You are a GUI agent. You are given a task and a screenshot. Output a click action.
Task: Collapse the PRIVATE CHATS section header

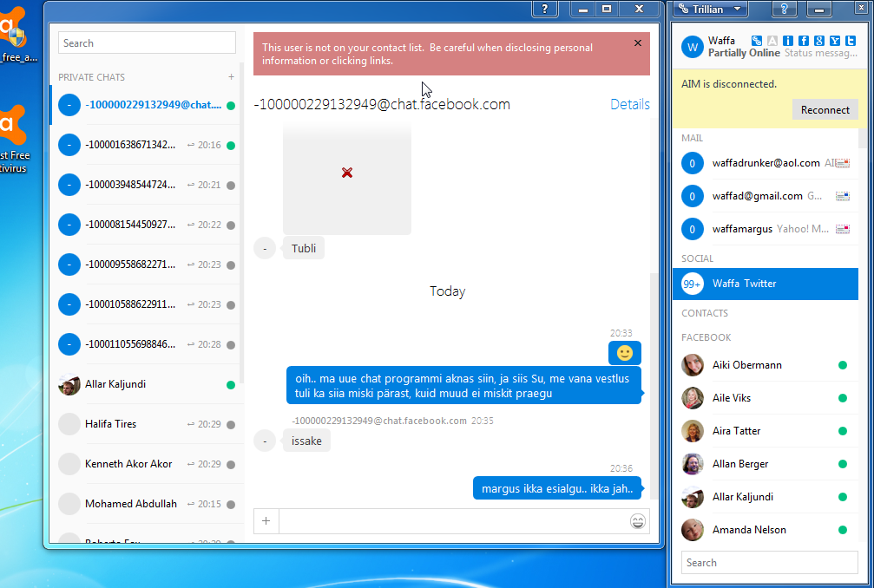pyautogui.click(x=91, y=77)
